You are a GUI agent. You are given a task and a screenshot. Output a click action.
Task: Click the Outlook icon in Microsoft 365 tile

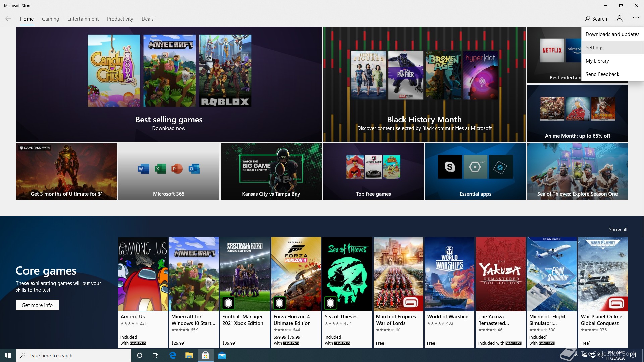coord(194,169)
